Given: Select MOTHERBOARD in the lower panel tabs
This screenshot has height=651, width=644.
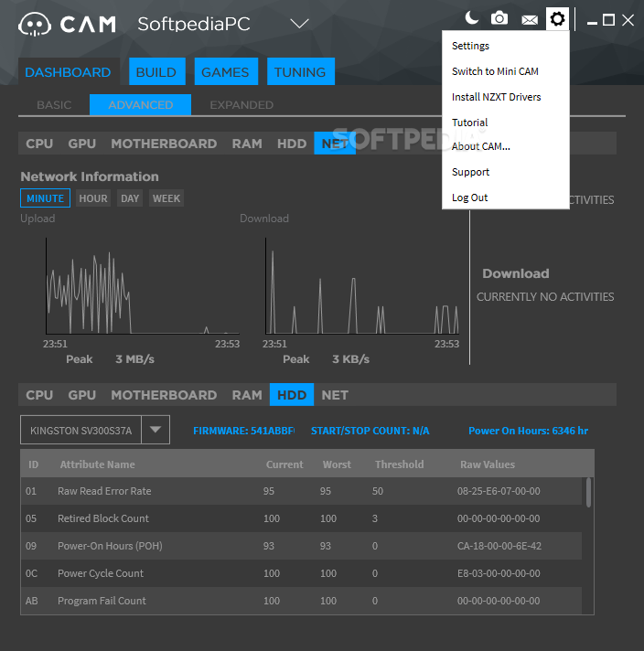Looking at the screenshot, I should pyautogui.click(x=164, y=395).
